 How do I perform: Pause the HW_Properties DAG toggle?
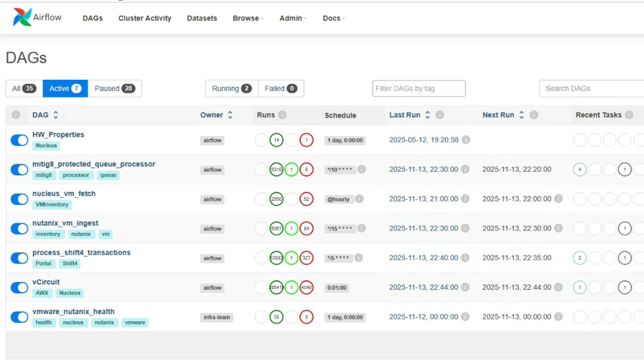tap(19, 140)
